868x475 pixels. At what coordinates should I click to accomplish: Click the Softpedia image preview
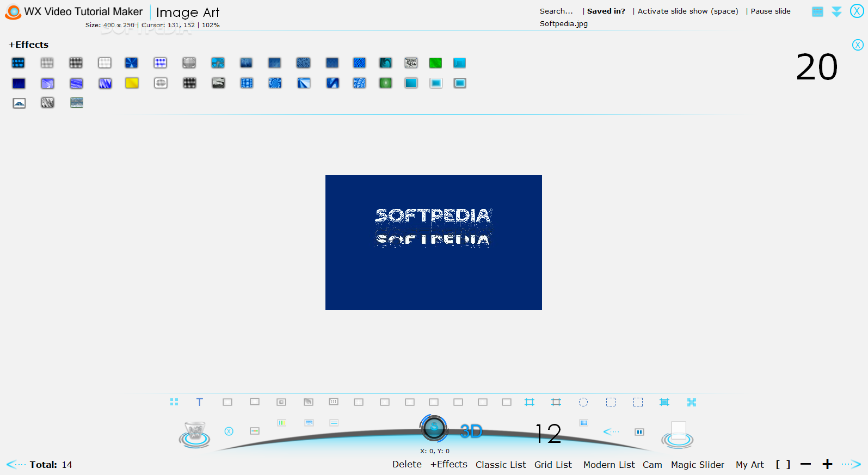point(434,243)
